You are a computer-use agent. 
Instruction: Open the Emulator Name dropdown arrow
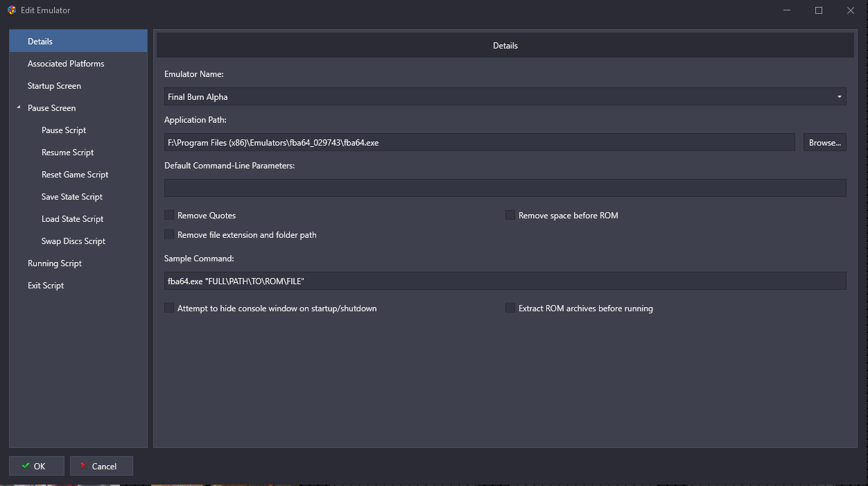point(840,97)
